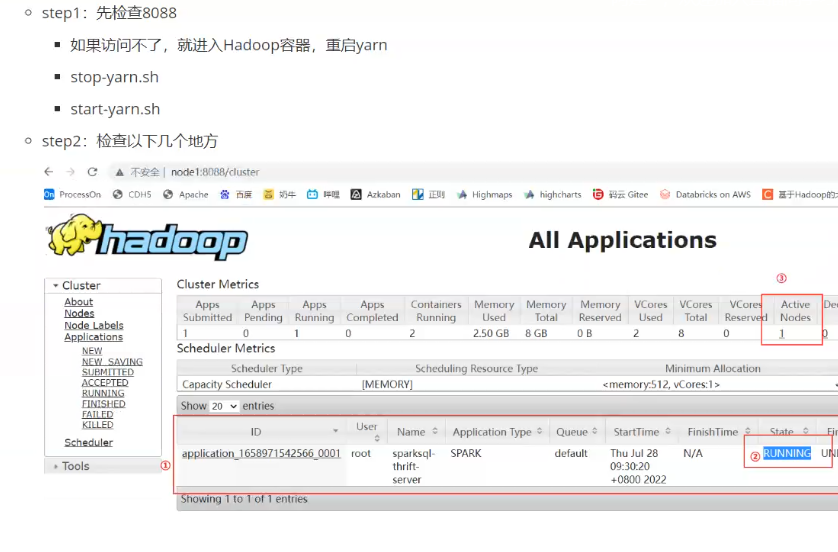Screen dimensions: 838x552
Task: Open the Applications sidebar link
Action: click(x=94, y=337)
